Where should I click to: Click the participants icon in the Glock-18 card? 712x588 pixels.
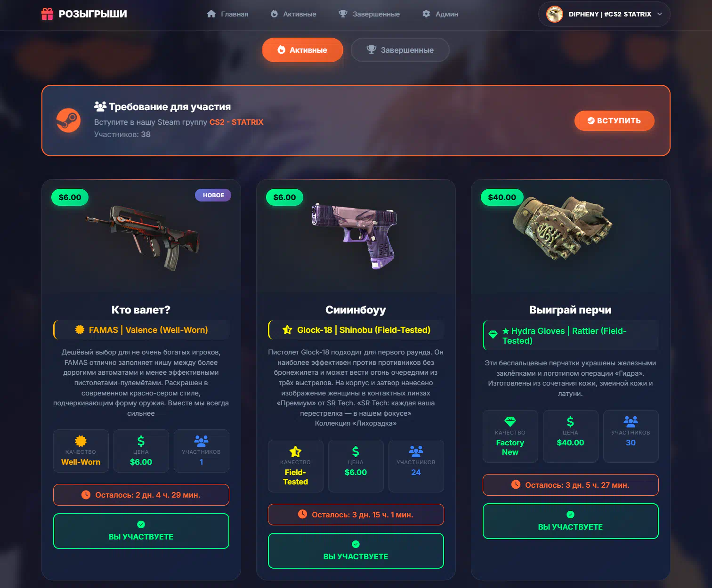click(x=416, y=451)
